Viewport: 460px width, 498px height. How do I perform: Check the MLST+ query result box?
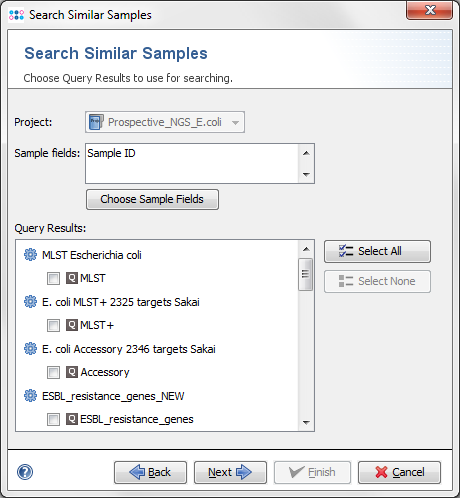[53, 325]
